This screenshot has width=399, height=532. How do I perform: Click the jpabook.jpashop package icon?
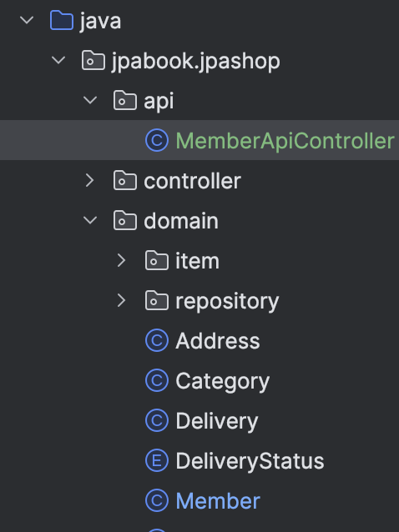pos(93,60)
